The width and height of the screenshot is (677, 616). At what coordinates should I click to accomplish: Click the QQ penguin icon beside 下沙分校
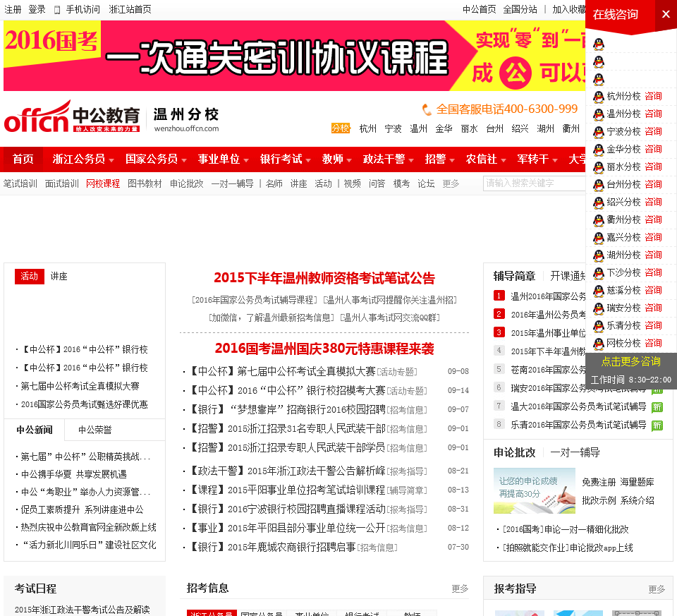point(599,273)
